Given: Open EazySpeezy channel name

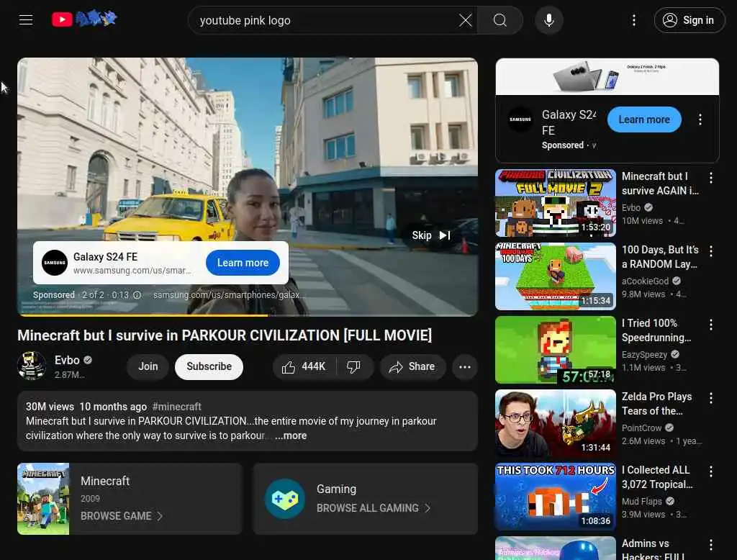Looking at the screenshot, I should (x=644, y=355).
